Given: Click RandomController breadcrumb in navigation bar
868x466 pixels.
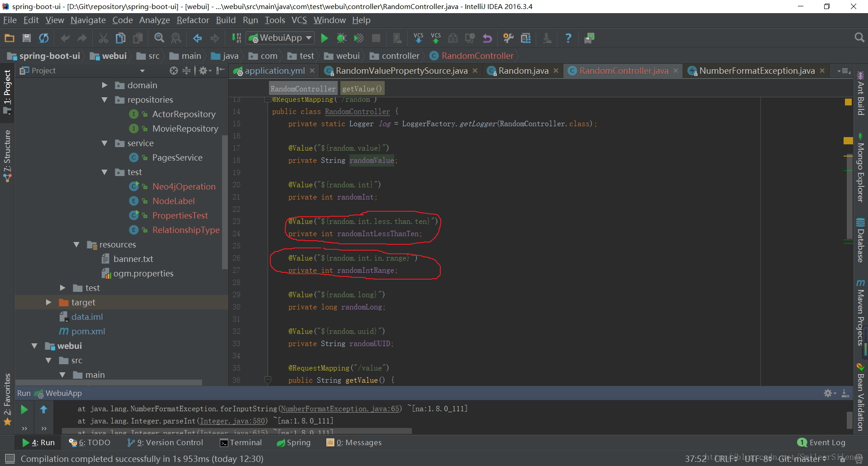Looking at the screenshot, I should pos(477,56).
